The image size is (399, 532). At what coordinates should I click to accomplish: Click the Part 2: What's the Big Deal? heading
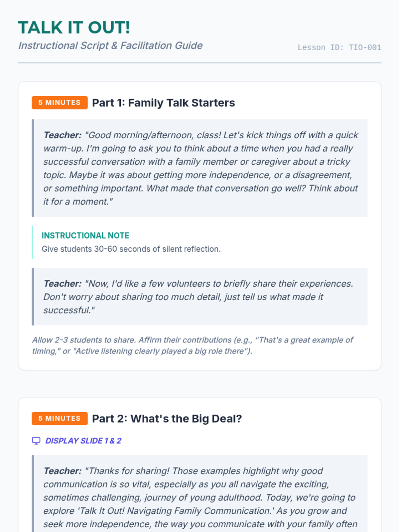pos(167,419)
